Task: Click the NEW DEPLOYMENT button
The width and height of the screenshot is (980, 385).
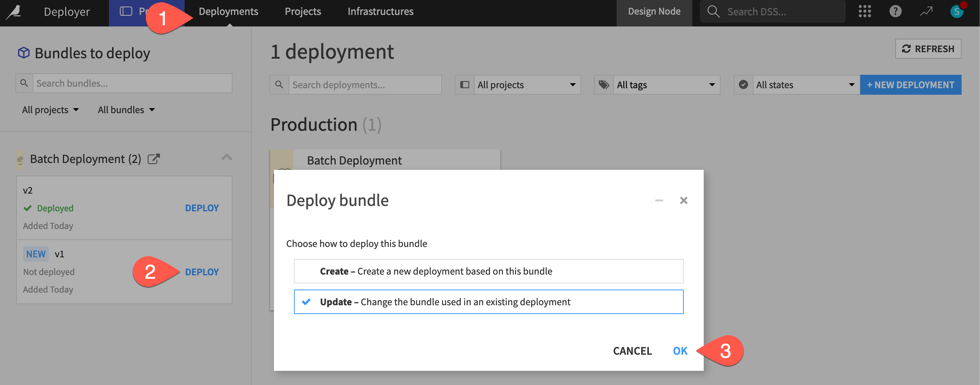Action: point(911,85)
